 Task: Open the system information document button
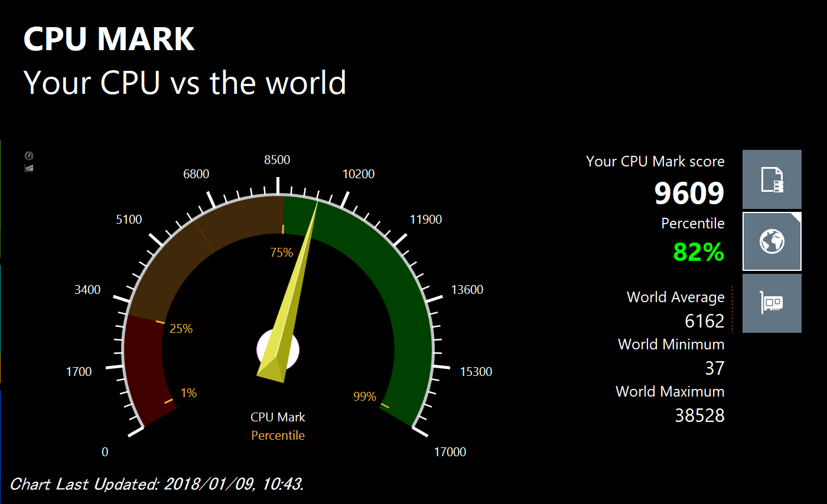pyautogui.click(x=772, y=179)
